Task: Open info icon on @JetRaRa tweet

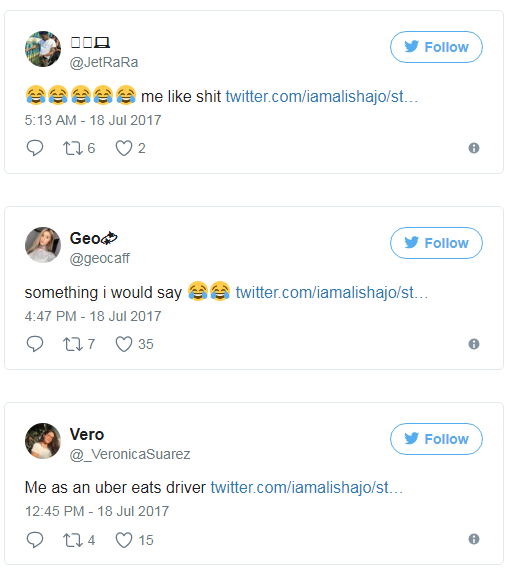Action: (x=474, y=148)
